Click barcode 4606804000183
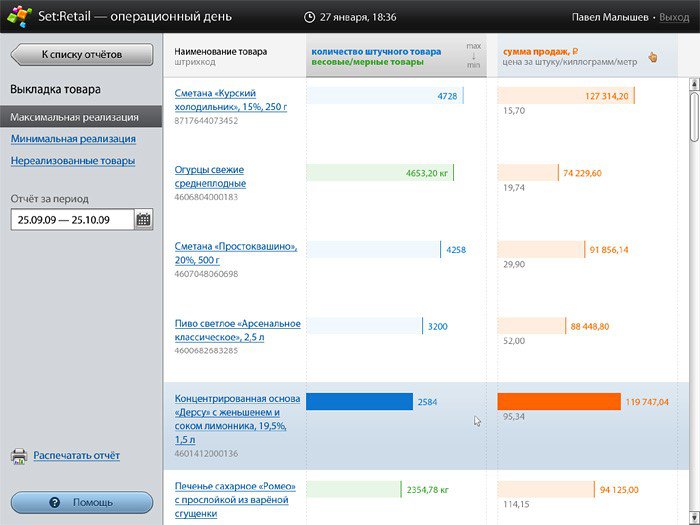Image resolution: width=700 pixels, height=525 pixels. [206, 197]
